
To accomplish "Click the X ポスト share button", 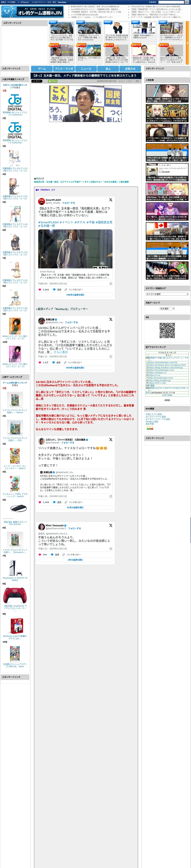I will point(37,81).
